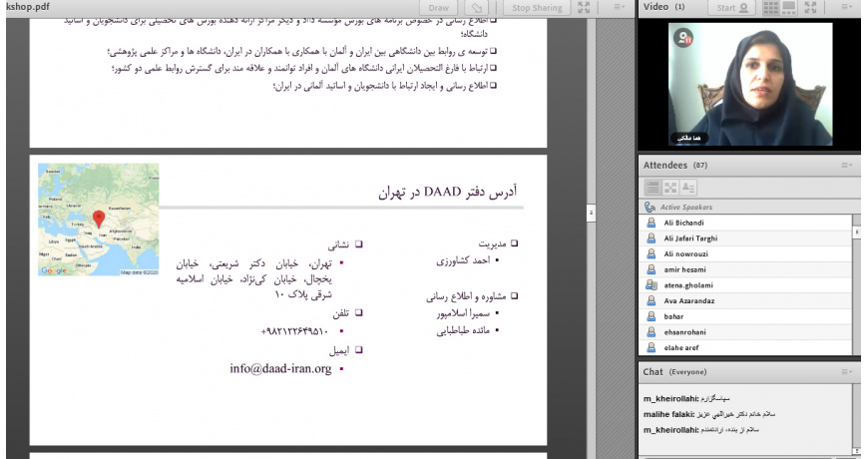
Task: Switch Video pod to grid layout
Action: (770, 7)
